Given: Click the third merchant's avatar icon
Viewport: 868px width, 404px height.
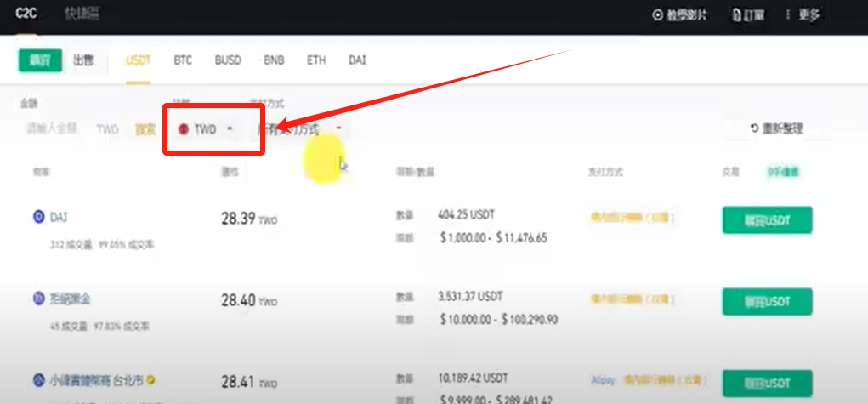Looking at the screenshot, I should (x=38, y=379).
